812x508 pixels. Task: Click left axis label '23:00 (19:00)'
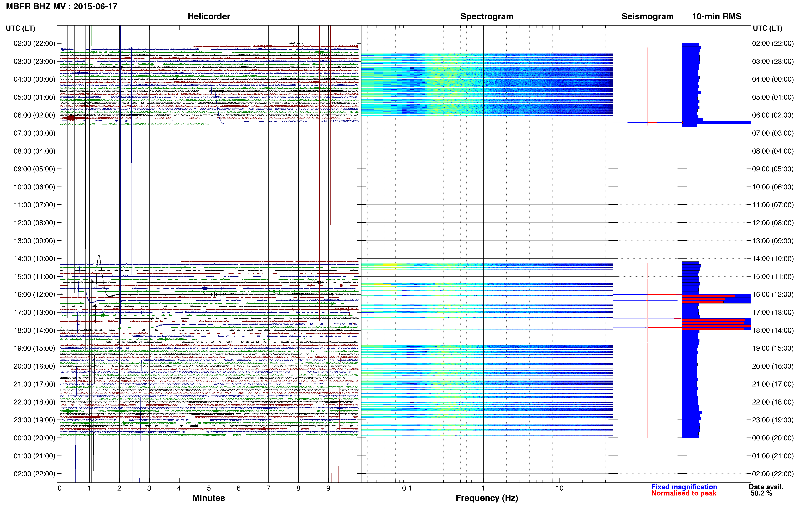pyautogui.click(x=34, y=420)
